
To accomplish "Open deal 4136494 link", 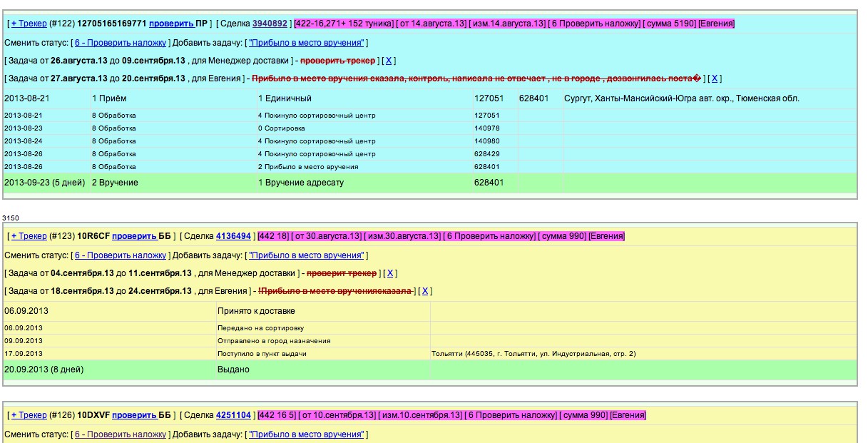I will [x=233, y=236].
